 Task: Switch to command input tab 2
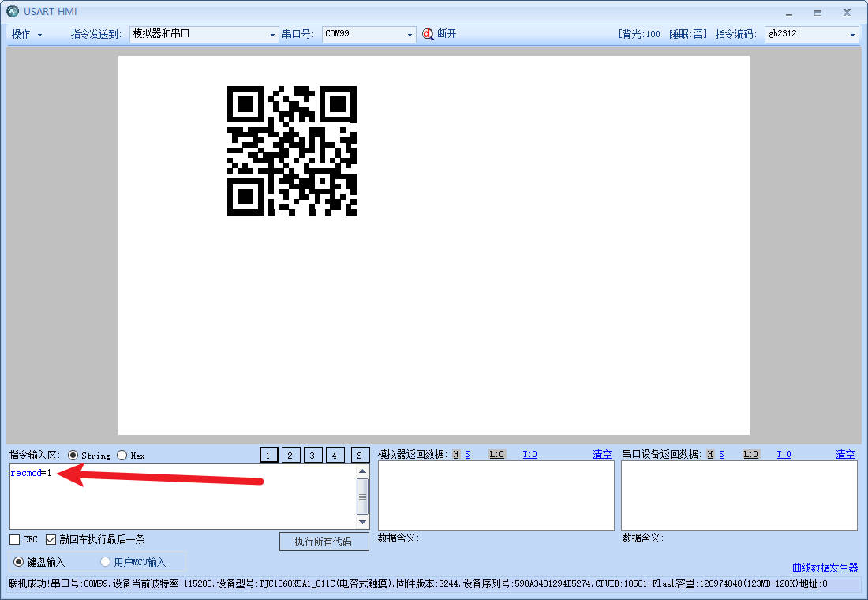coord(290,455)
